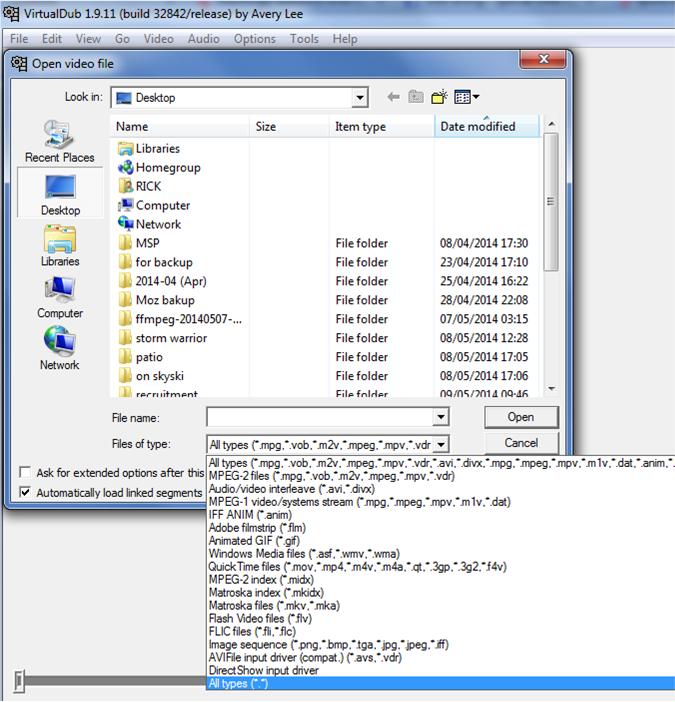Viewport: 675px width, 702px height.
Task: Choose 'Audio/video interleave' file type
Action: click(291, 489)
